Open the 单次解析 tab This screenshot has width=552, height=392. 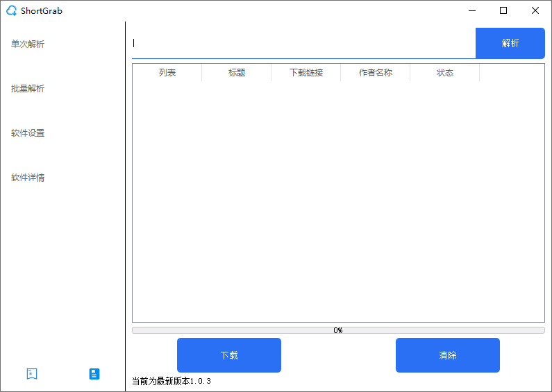(x=28, y=44)
